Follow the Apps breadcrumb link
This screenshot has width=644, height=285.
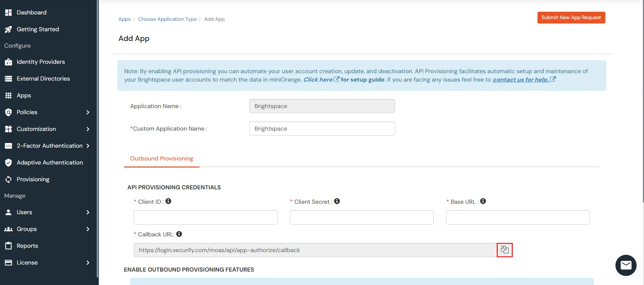pyautogui.click(x=124, y=19)
